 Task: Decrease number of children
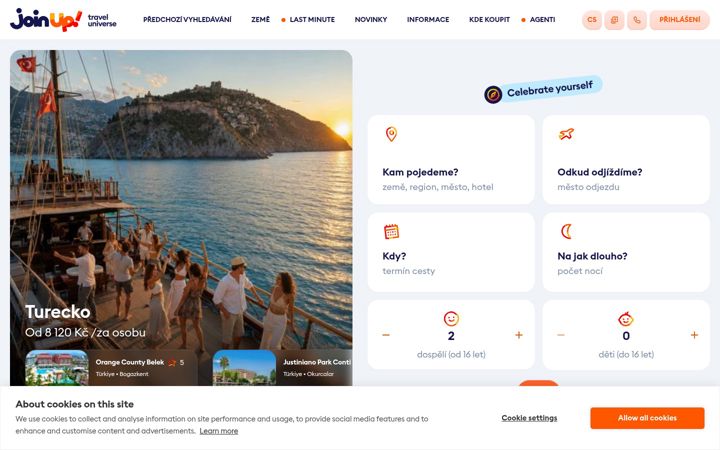point(561,335)
